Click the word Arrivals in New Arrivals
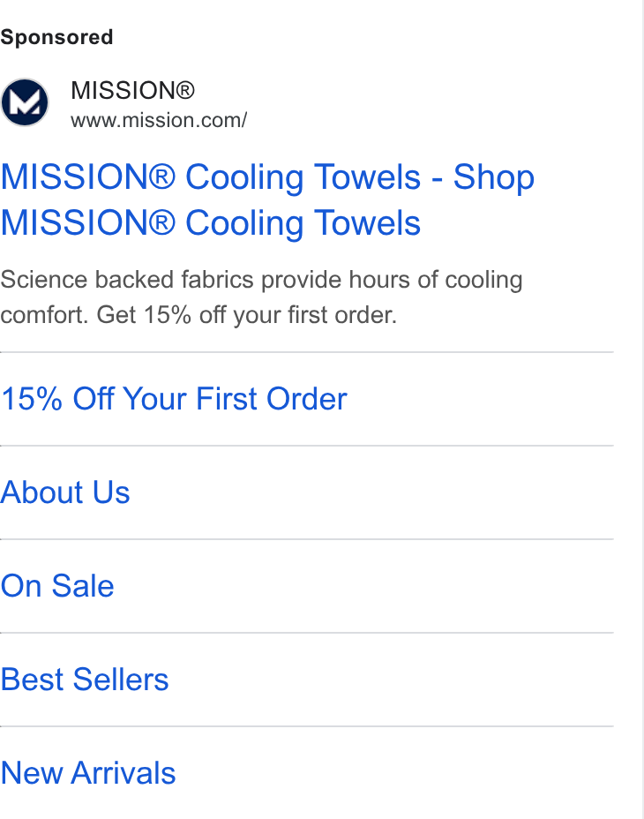The height and width of the screenshot is (819, 644). click(124, 773)
